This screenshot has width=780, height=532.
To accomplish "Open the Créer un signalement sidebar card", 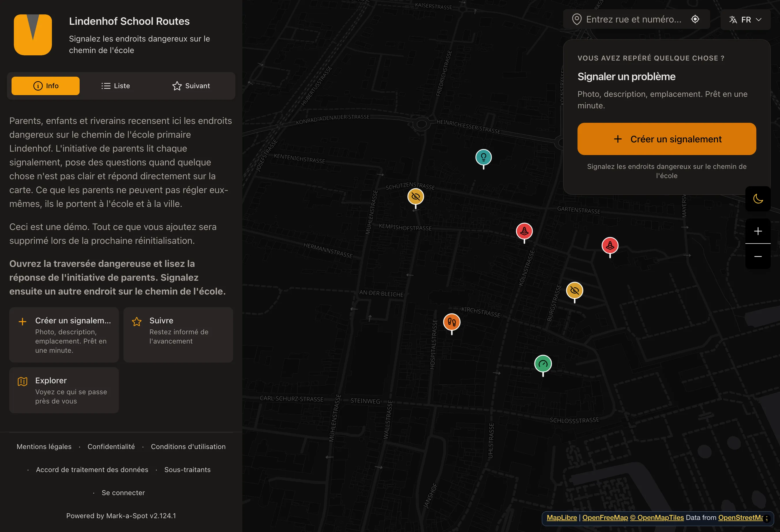I will [x=64, y=335].
